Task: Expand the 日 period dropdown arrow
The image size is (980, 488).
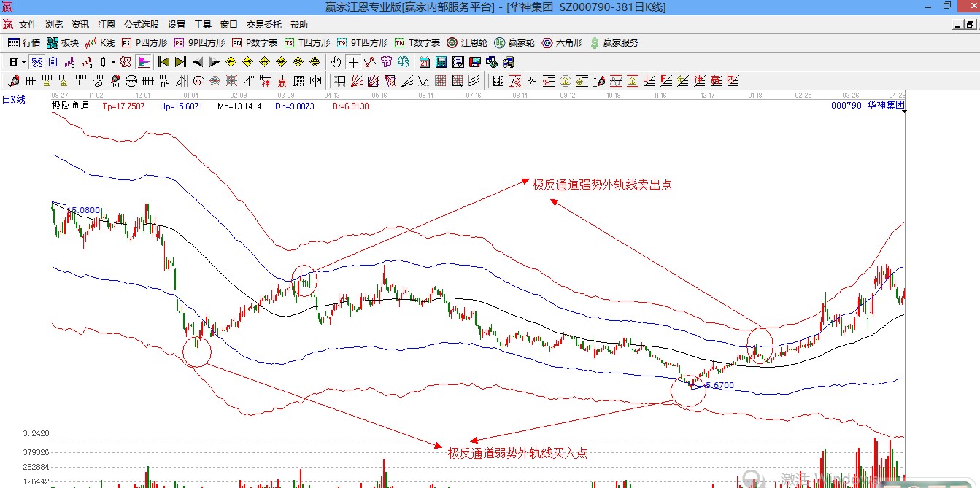Action: [23, 62]
